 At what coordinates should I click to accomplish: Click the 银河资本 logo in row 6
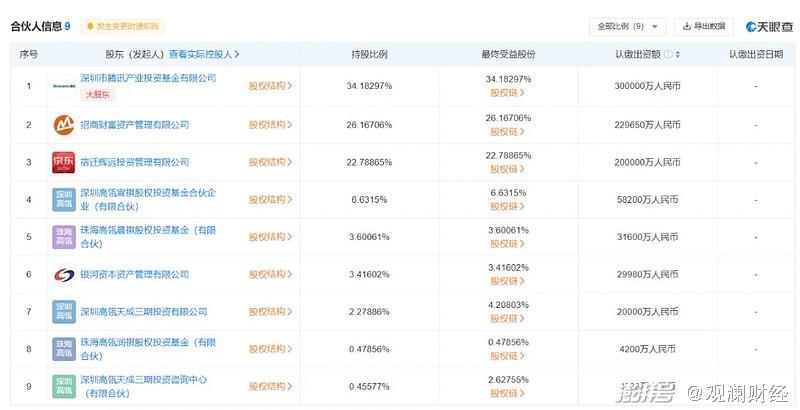click(x=64, y=275)
